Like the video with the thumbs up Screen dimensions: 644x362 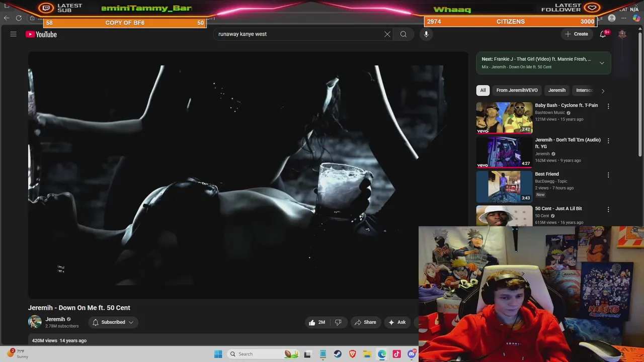(317, 322)
